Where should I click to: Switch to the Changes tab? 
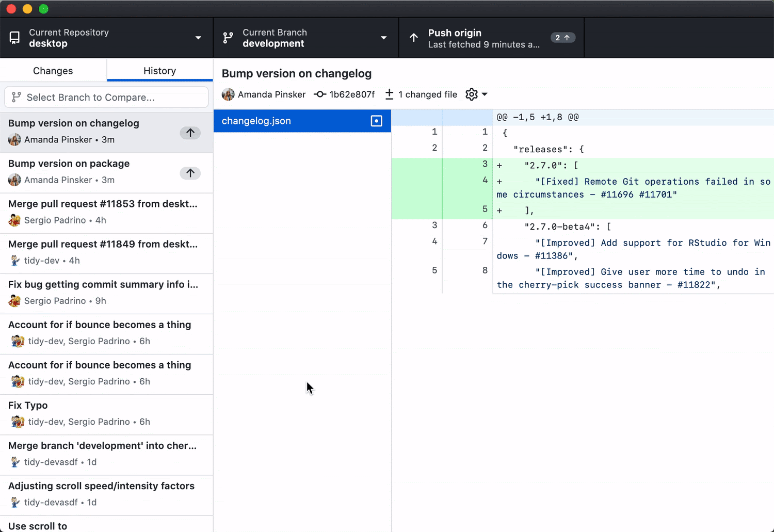(x=53, y=71)
